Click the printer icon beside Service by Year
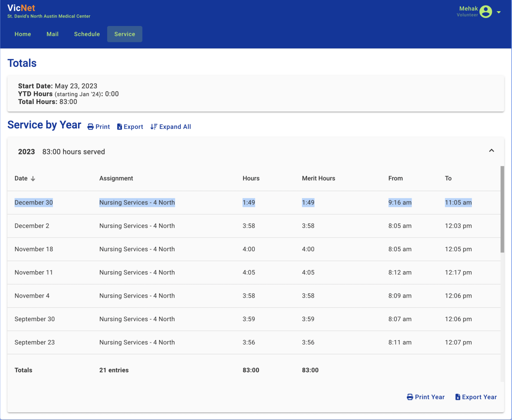The image size is (512, 420). [x=90, y=127]
